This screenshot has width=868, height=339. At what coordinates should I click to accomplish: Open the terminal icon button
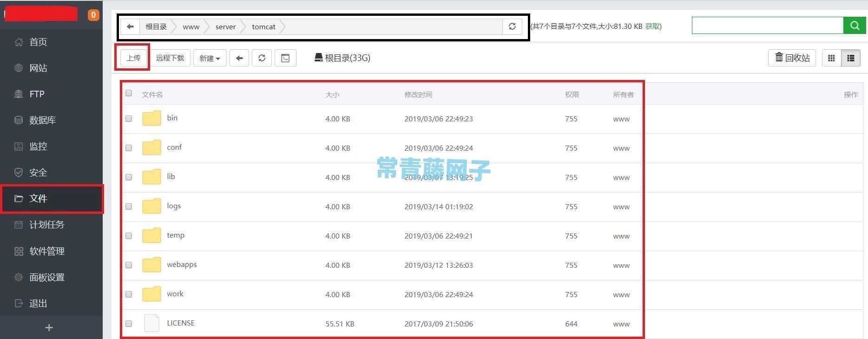[285, 58]
